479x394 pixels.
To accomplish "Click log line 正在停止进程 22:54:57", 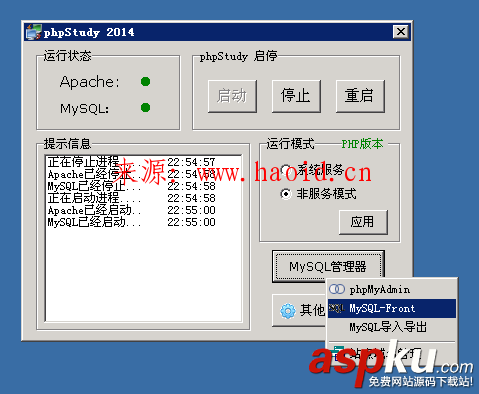I will coord(131,162).
